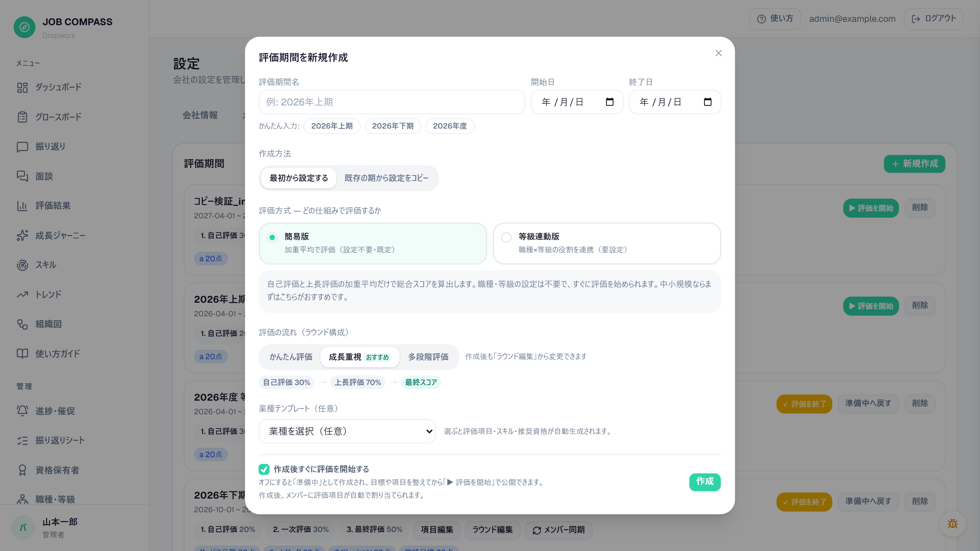
Task: Select 多段階評価 round structure
Action: [x=428, y=357]
